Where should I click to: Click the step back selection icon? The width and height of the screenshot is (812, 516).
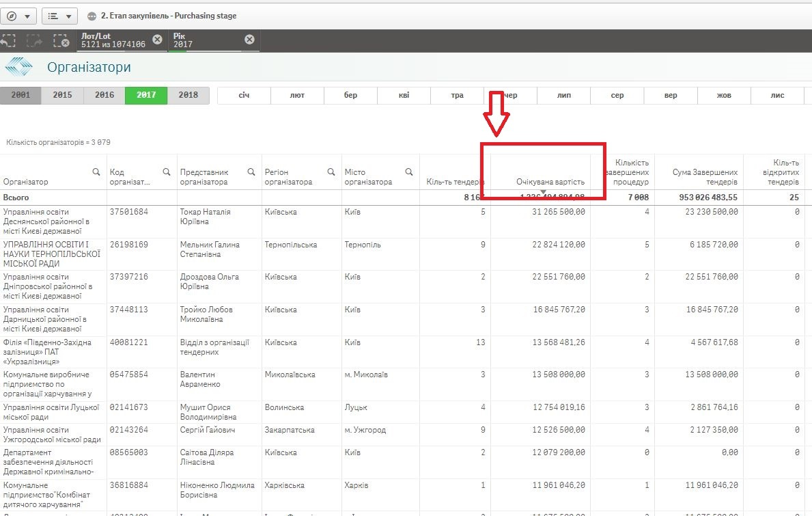tap(8, 41)
